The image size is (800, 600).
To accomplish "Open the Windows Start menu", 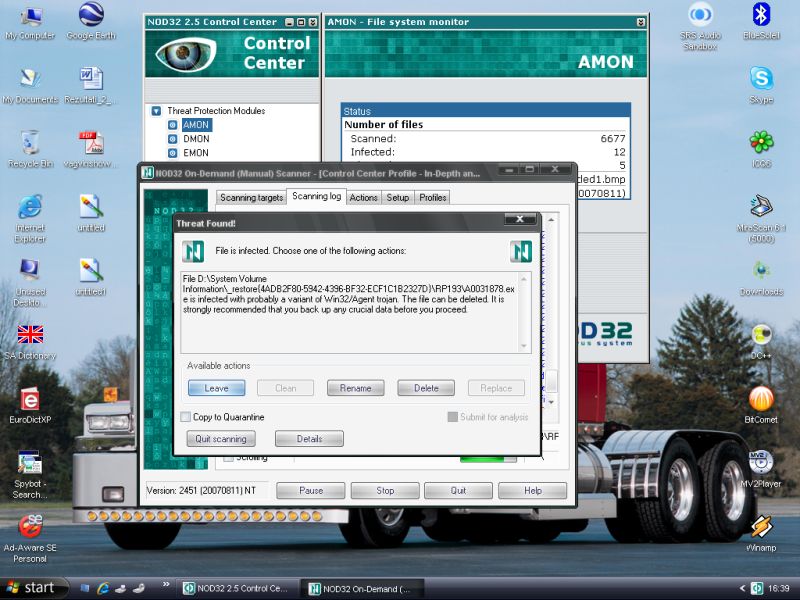I will tap(35, 587).
